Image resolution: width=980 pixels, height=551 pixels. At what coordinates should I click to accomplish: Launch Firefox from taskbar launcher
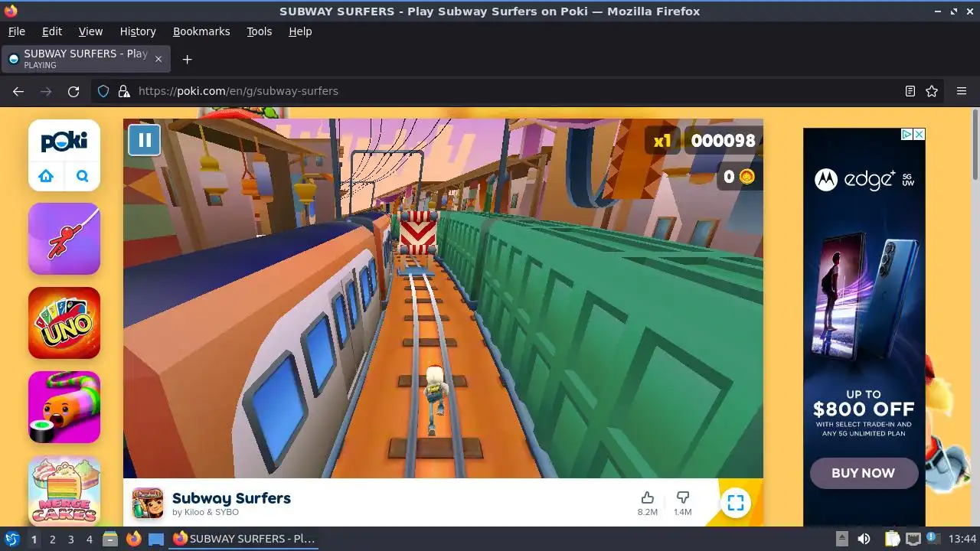point(134,539)
